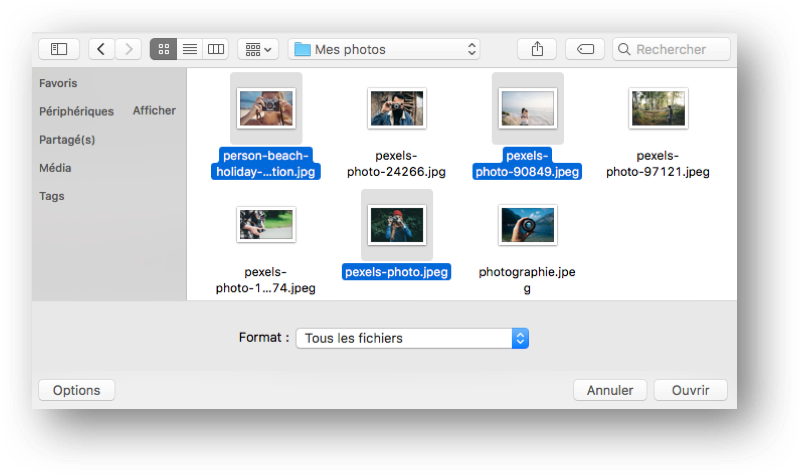Select photographie.jpeg thumbnail
802x474 pixels.
click(528, 225)
